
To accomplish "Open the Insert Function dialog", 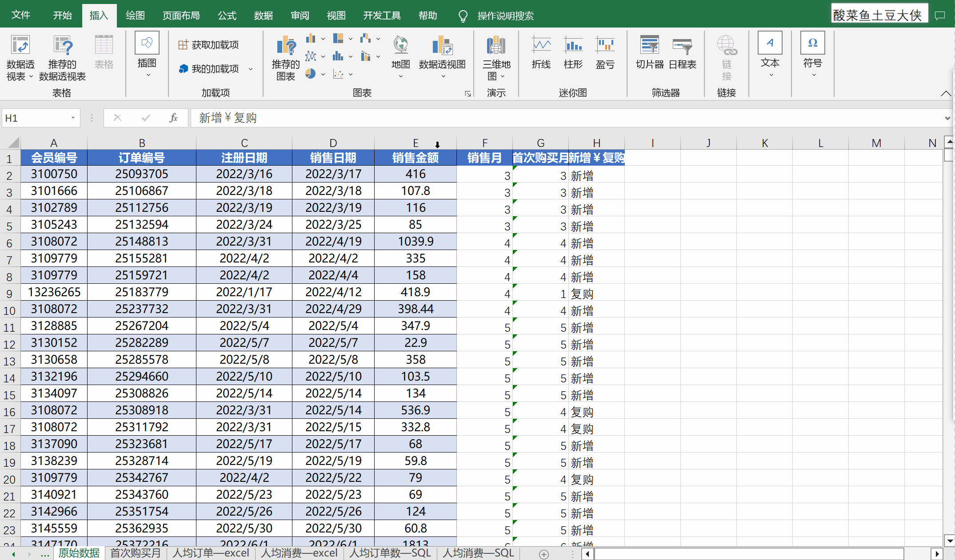I will (x=173, y=118).
